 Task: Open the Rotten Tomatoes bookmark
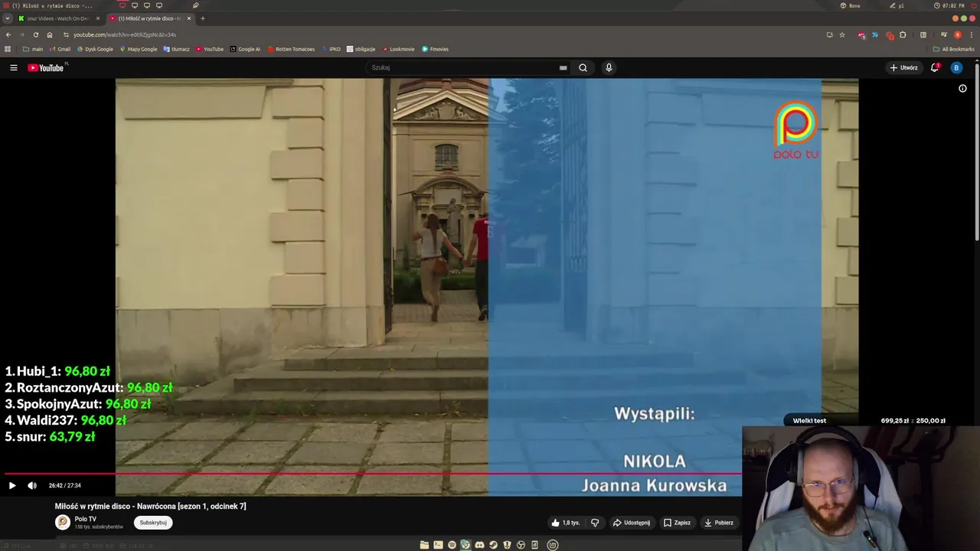tap(291, 49)
